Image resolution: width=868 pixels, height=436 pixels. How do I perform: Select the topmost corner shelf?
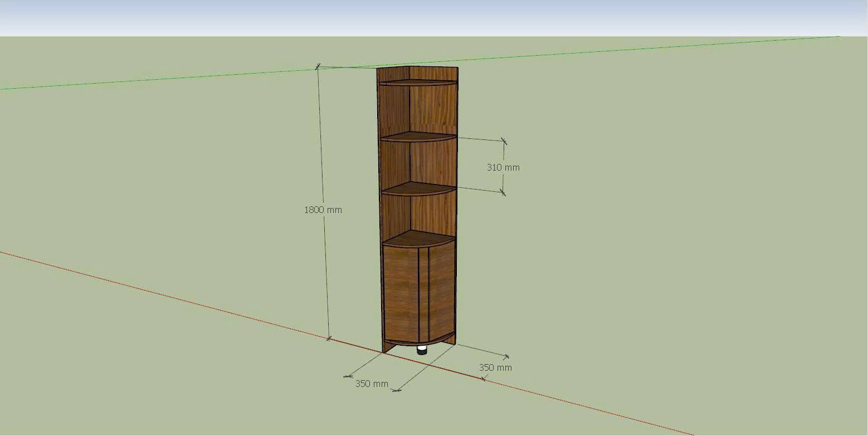417,83
